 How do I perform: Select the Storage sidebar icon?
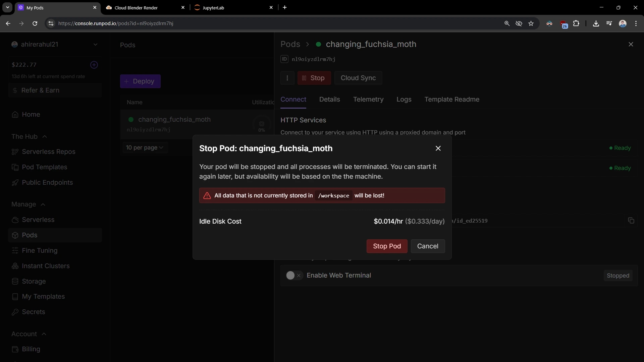(x=15, y=281)
